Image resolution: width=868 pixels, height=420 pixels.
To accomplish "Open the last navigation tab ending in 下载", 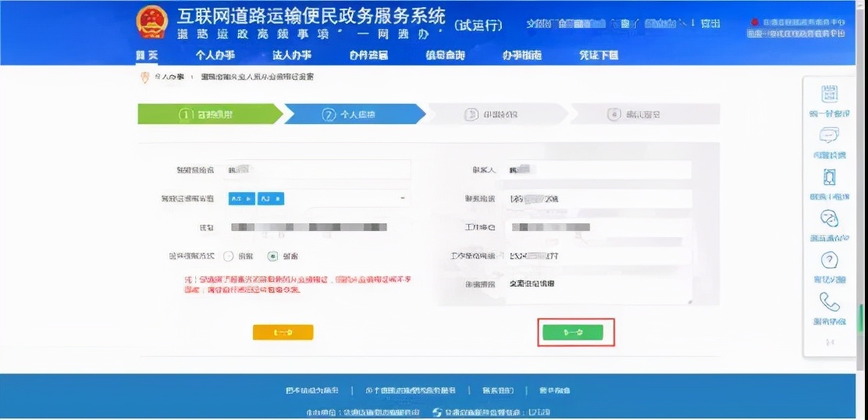I will tap(599, 55).
